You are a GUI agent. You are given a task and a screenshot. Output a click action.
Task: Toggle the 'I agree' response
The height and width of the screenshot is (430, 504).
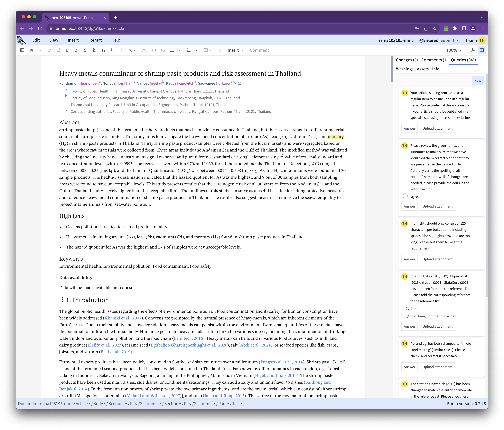pos(405,196)
